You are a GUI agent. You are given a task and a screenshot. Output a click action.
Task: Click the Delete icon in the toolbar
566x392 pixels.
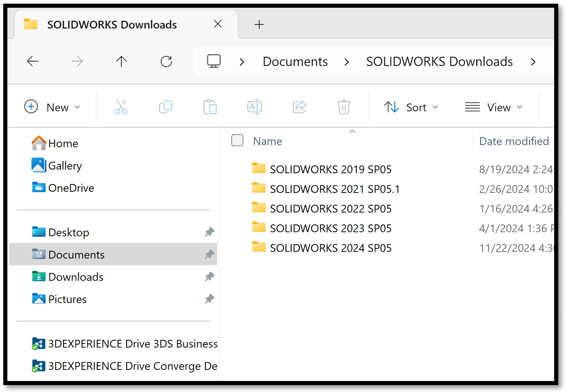click(343, 107)
